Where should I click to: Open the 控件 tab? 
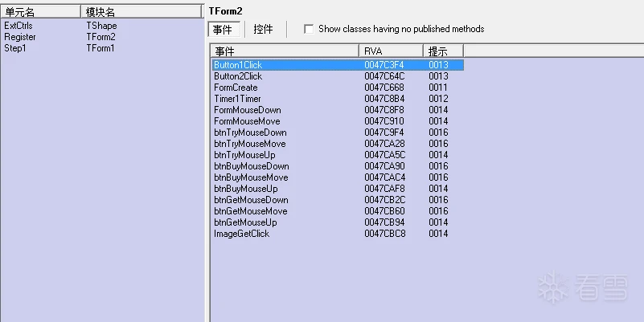tap(263, 30)
